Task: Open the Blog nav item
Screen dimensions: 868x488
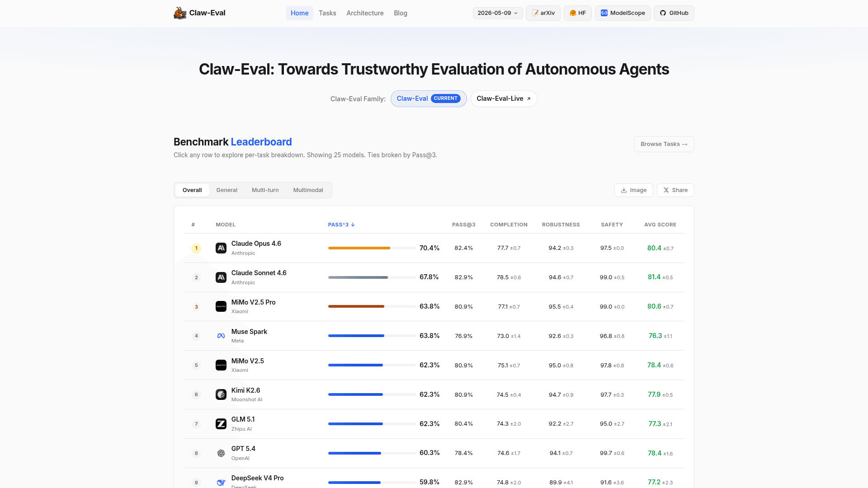Action: (x=401, y=13)
